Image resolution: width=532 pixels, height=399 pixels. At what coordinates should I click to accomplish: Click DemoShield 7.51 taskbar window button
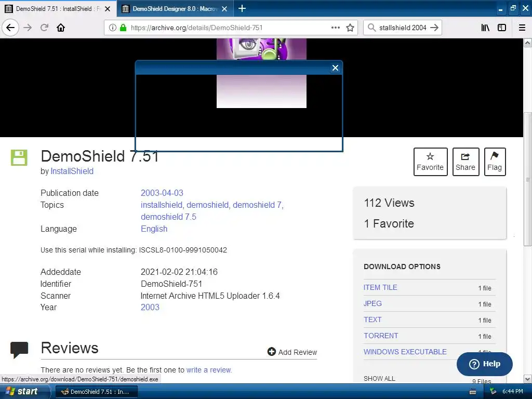(x=96, y=392)
